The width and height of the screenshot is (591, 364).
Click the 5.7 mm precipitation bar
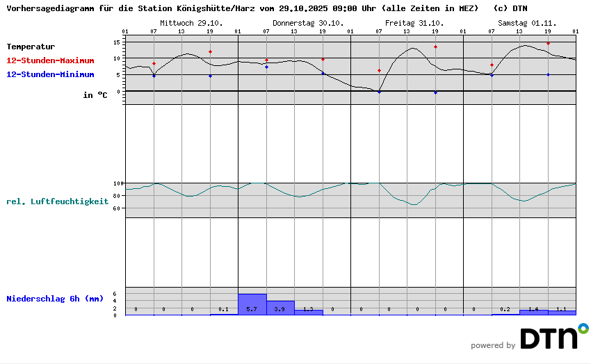coord(252,305)
